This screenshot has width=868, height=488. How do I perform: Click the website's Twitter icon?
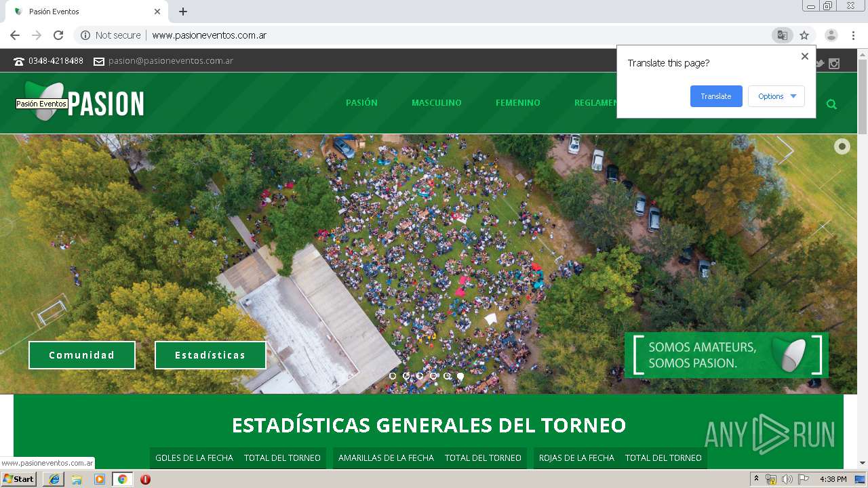pos(820,63)
